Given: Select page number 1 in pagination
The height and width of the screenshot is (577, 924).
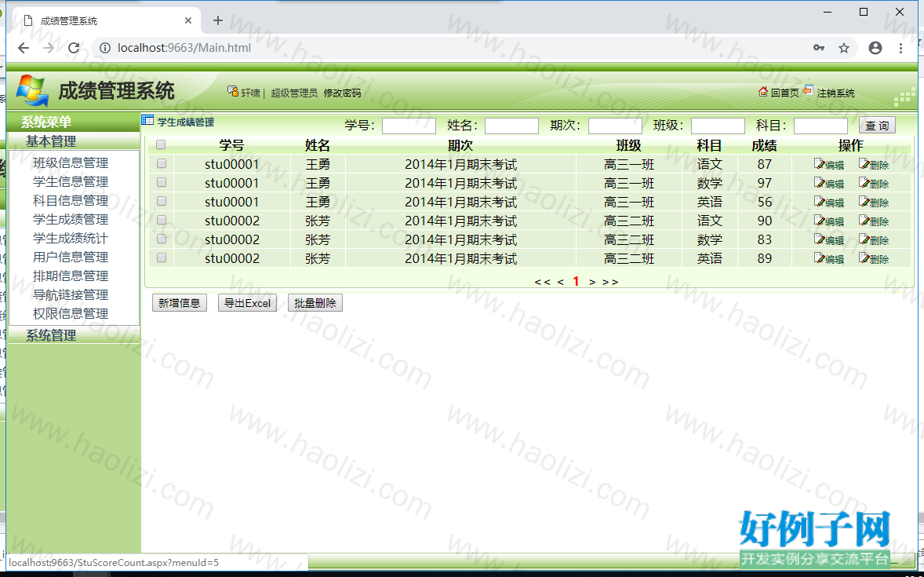Looking at the screenshot, I should click(577, 281).
